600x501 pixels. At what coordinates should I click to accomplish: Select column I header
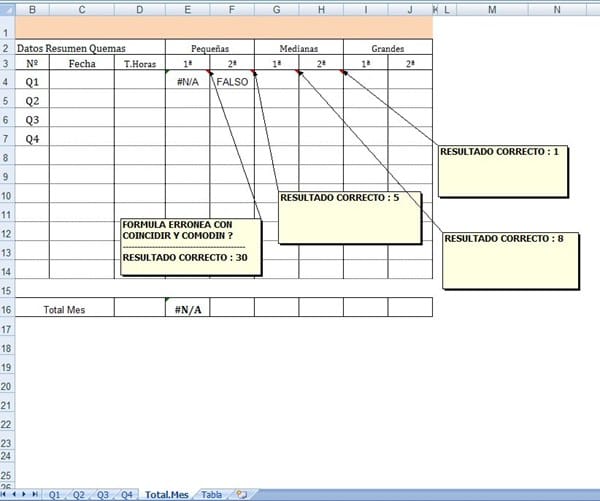click(365, 10)
